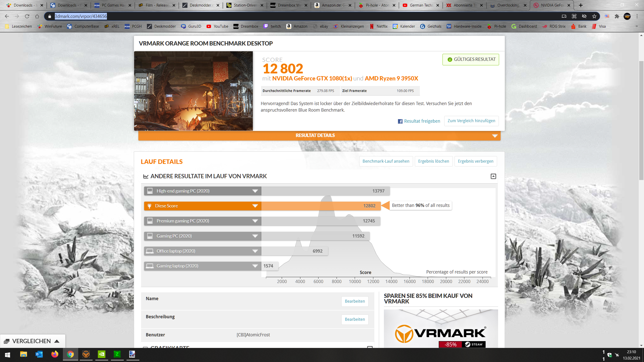Screen dimensions: 644x362
Task: Open Outlook from the taskbar
Action: pos(39,354)
